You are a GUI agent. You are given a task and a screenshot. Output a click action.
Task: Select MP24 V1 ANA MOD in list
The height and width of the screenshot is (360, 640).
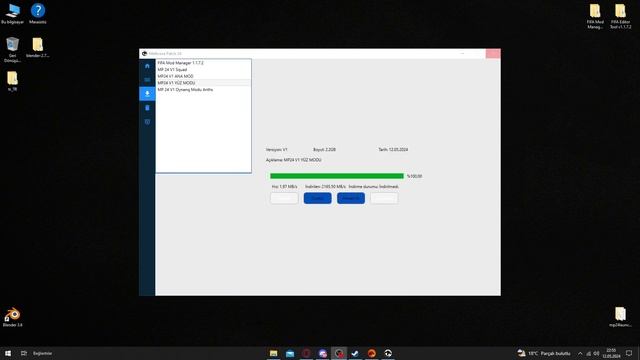(203, 76)
